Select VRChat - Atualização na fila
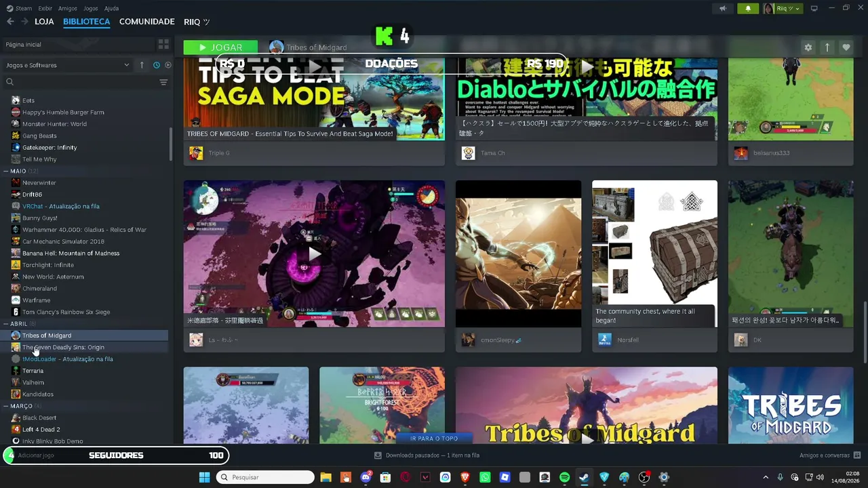 tap(60, 206)
